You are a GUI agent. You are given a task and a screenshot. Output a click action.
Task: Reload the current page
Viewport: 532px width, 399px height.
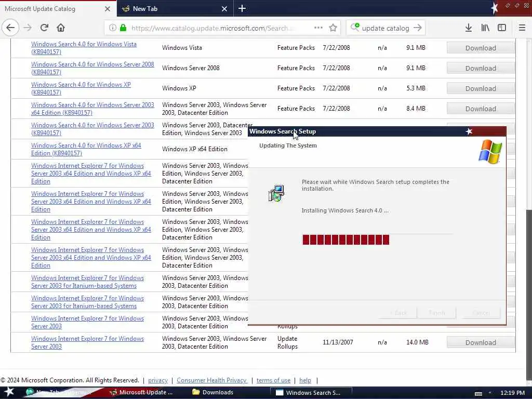[x=45, y=28]
